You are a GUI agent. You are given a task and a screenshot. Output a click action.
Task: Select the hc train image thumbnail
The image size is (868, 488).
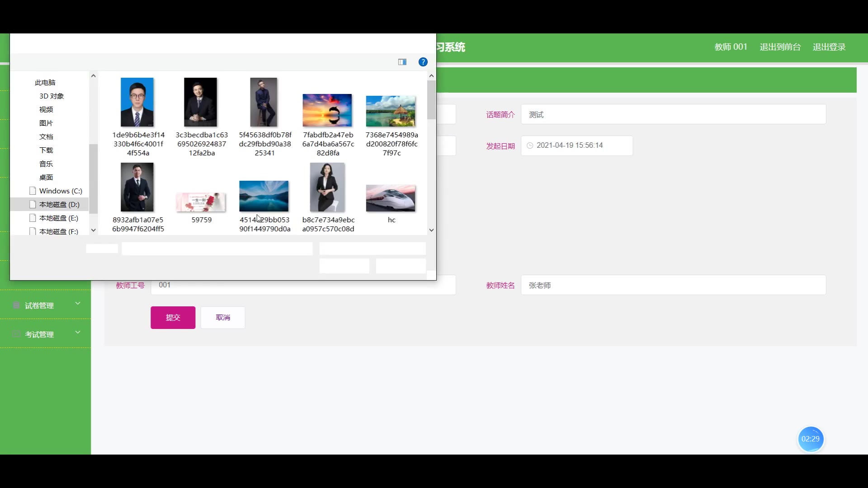(391, 198)
